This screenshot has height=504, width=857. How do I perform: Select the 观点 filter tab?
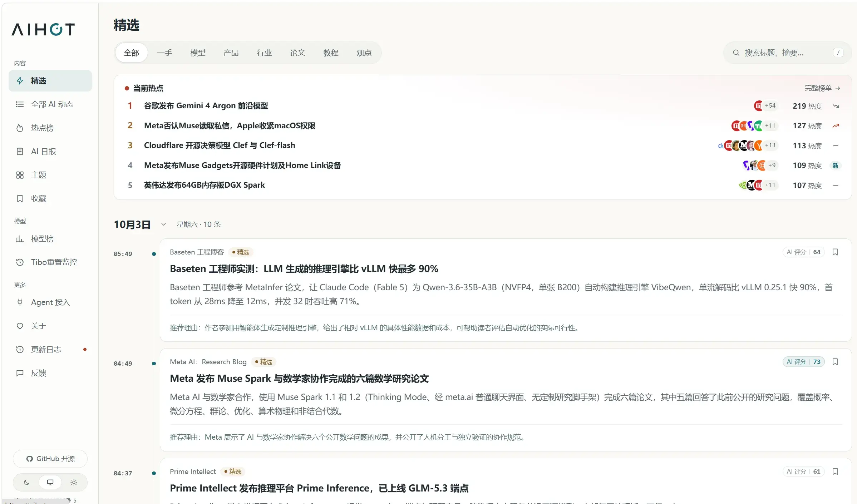click(364, 53)
